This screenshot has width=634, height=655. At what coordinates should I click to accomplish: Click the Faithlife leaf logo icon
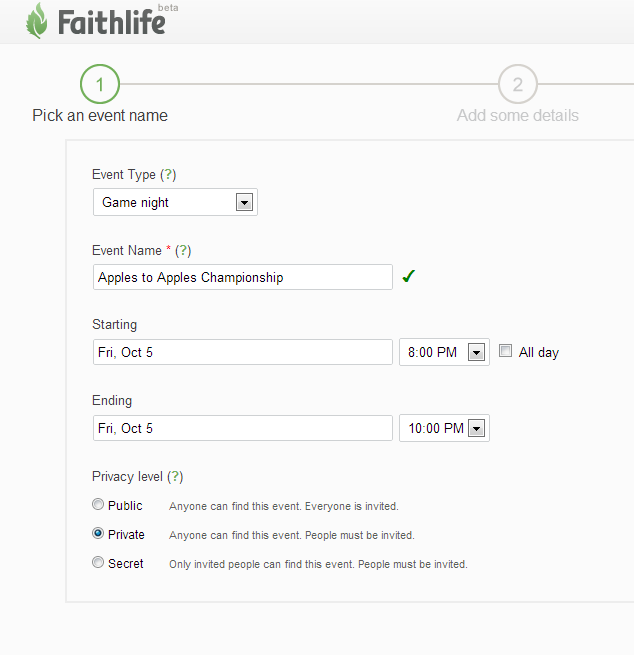click(x=37, y=21)
